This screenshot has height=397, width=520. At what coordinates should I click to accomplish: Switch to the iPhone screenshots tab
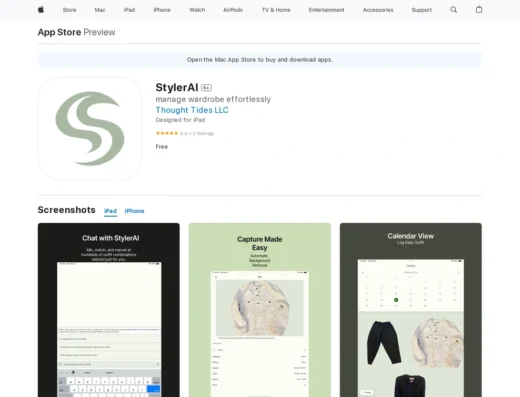[x=134, y=211]
